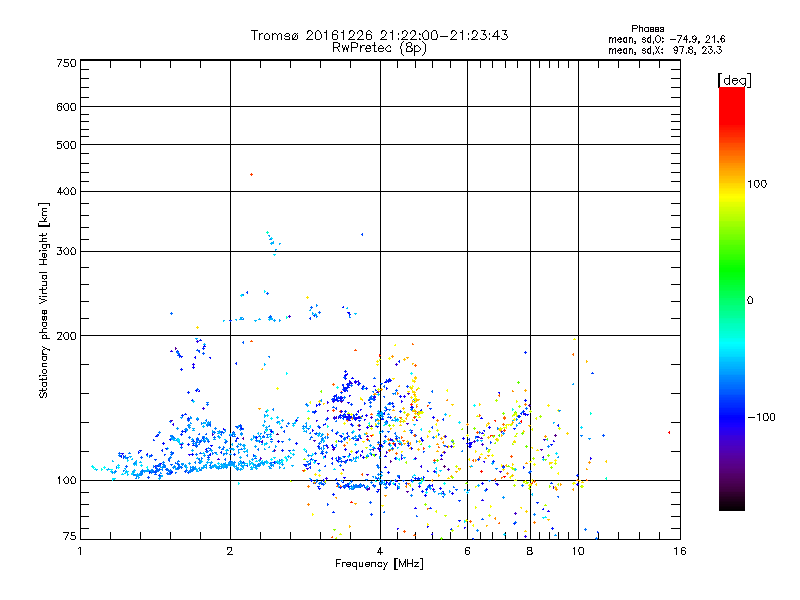Viewport: 800px width, 600px height.
Task: Click the y-axis label "100"
Action: tap(66, 481)
